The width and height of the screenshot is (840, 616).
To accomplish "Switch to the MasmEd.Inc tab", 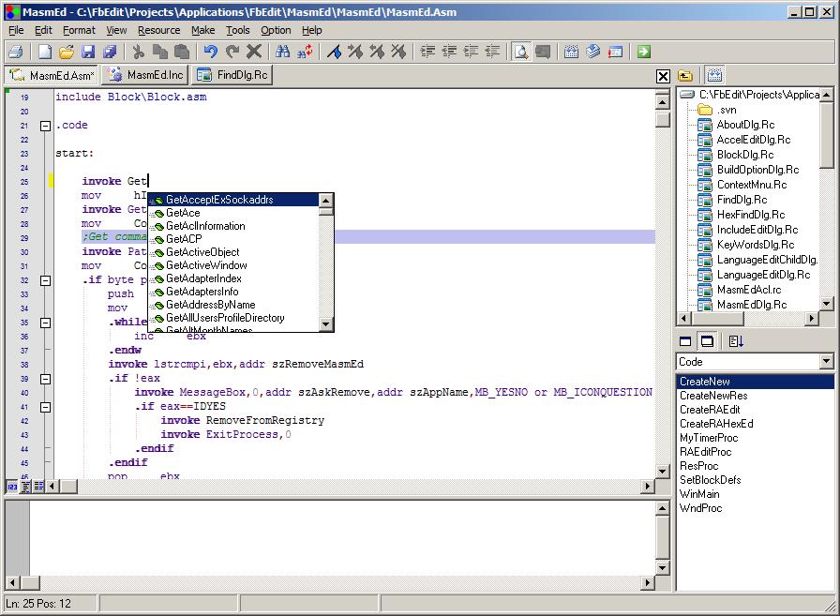I will coord(145,75).
